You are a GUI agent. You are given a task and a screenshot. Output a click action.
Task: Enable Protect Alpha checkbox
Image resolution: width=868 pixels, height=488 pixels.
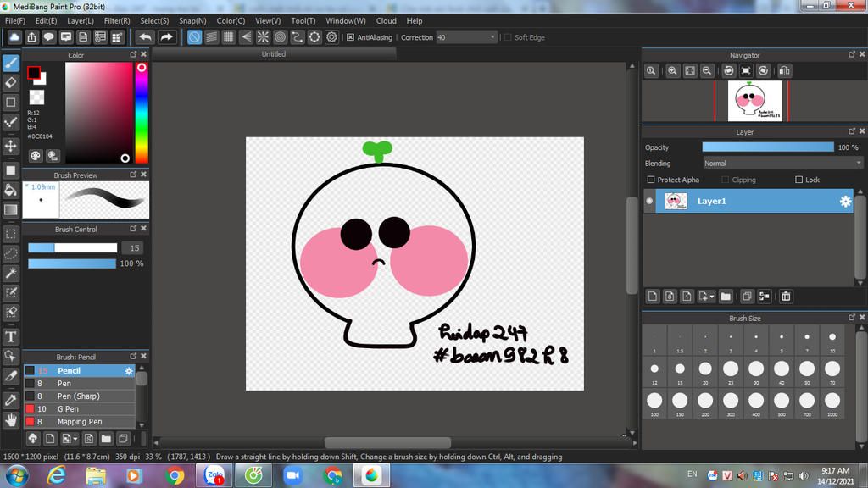pos(651,180)
